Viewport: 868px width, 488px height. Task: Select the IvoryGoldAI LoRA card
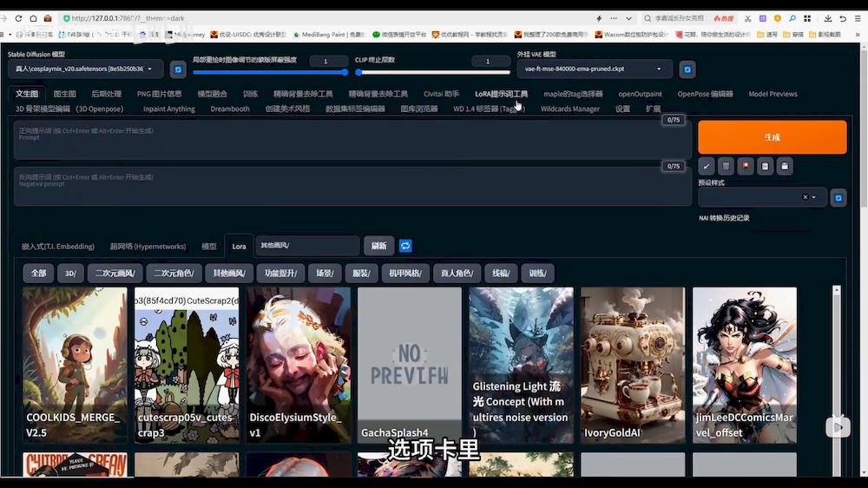click(633, 365)
